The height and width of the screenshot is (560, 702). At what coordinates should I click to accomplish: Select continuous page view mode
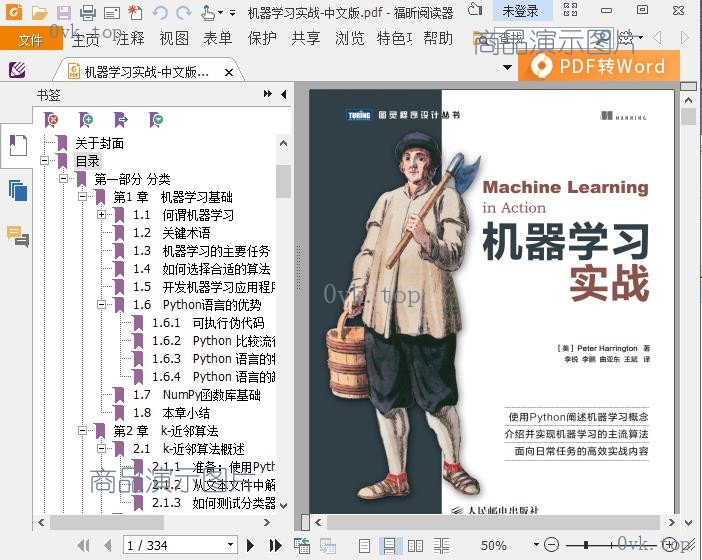pyautogui.click(x=390, y=546)
